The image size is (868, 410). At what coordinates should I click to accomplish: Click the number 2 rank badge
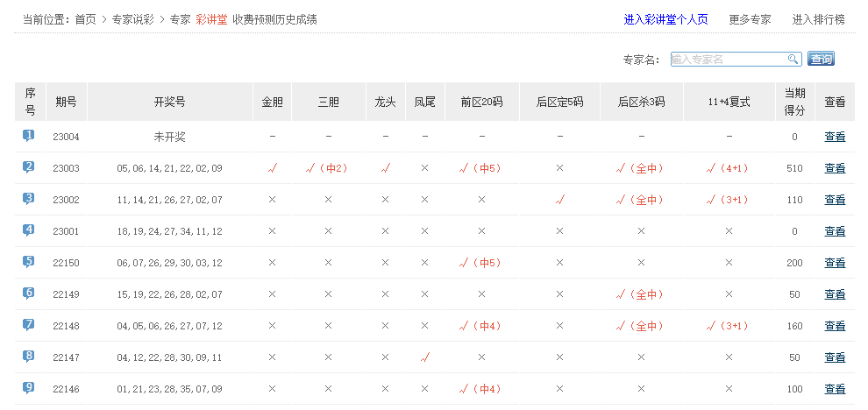[29, 167]
